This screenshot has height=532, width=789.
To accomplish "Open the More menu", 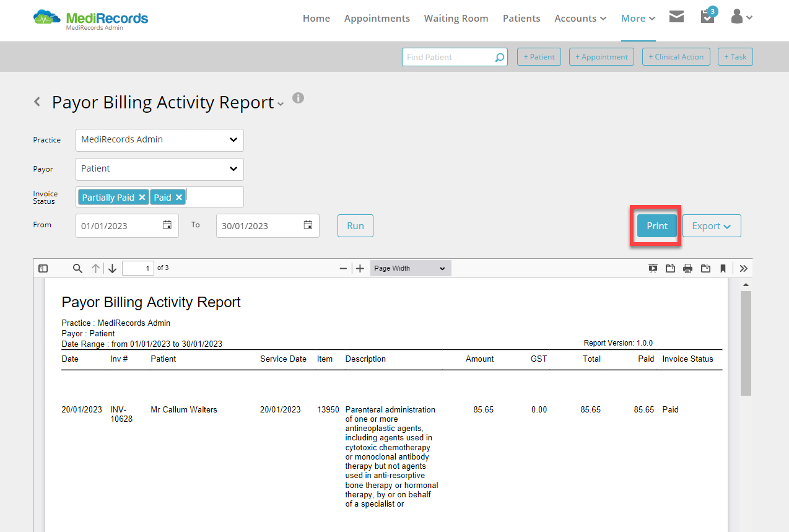I will point(639,19).
